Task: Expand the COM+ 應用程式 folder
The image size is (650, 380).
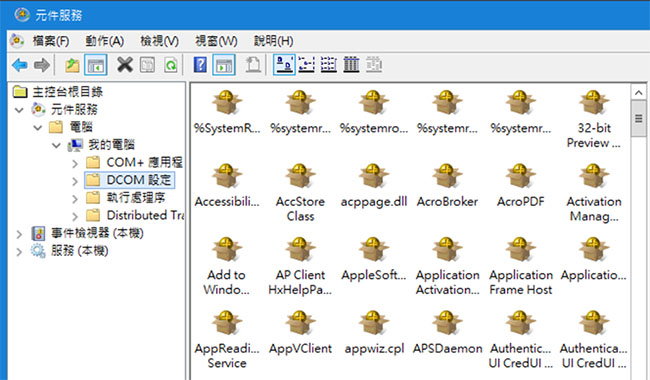Action: (75, 163)
